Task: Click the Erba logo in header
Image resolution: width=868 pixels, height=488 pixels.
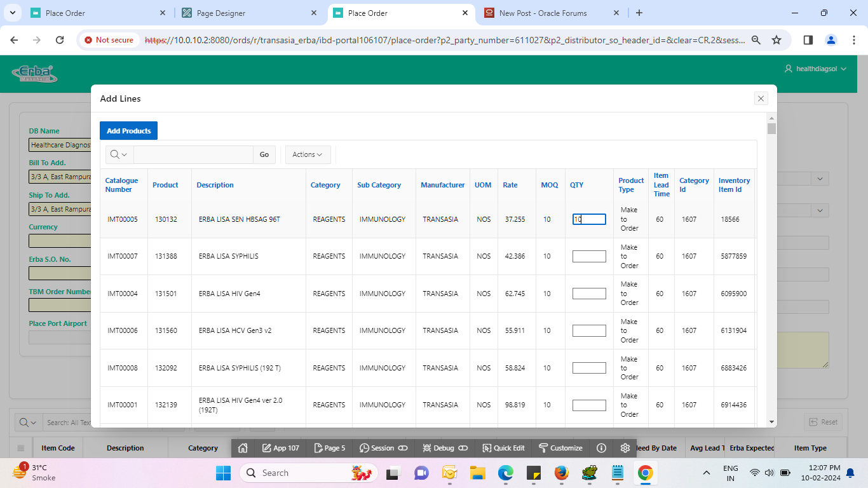Action: click(34, 73)
